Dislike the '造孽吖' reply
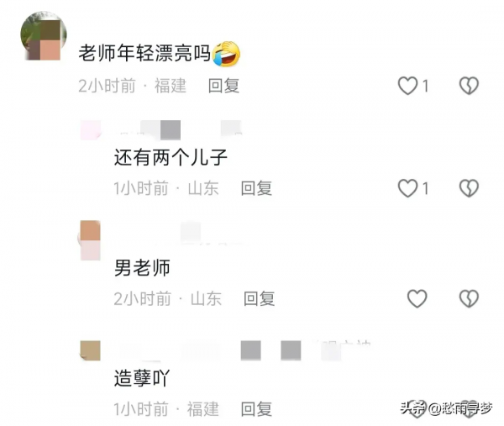The height and width of the screenshot is (426, 504). click(469, 409)
